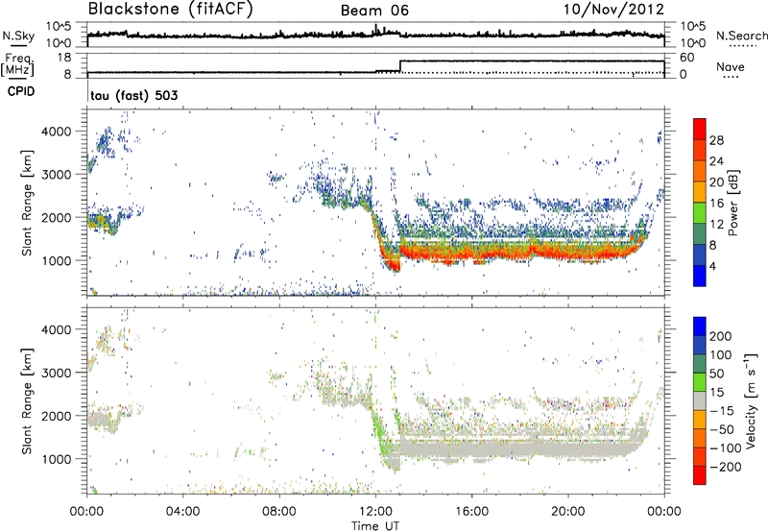
Task: Click the -200 value on velocity colorbar
Action: pos(726,467)
